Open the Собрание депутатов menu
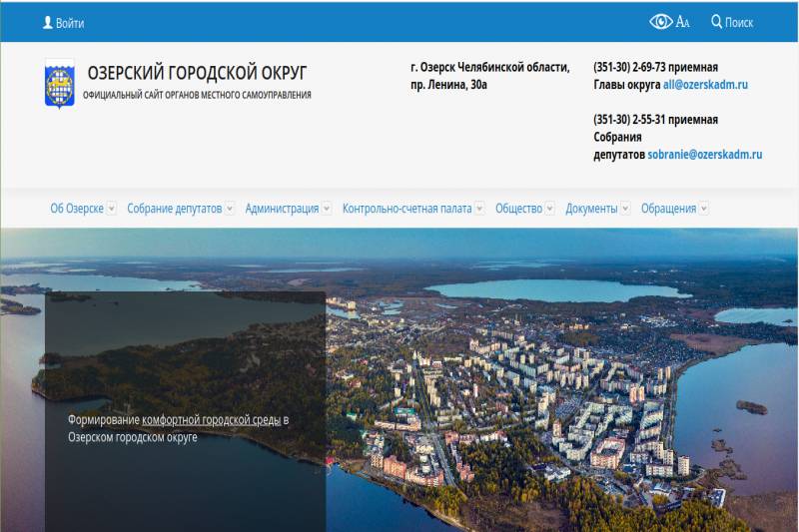This screenshot has width=799, height=532. (x=174, y=209)
